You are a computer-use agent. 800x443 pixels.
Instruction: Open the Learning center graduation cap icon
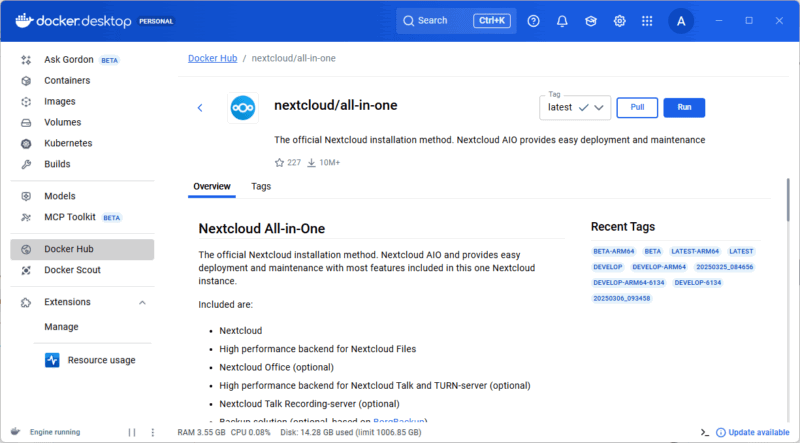coord(591,21)
